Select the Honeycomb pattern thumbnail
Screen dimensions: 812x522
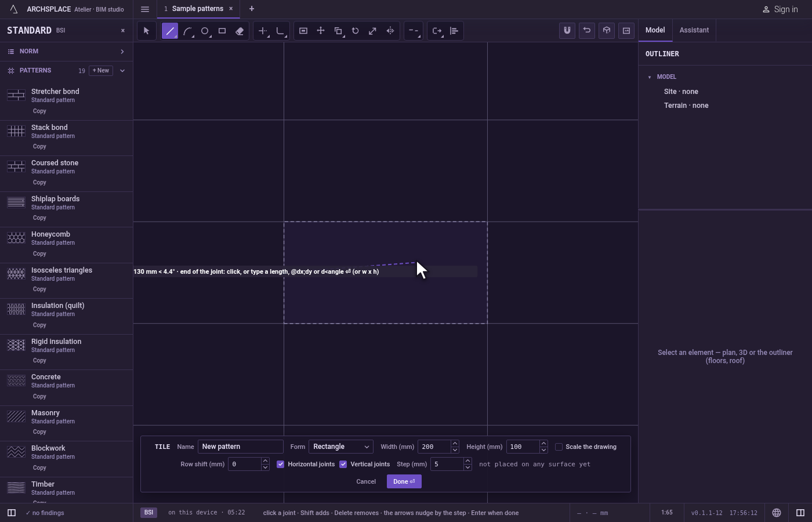(16, 238)
